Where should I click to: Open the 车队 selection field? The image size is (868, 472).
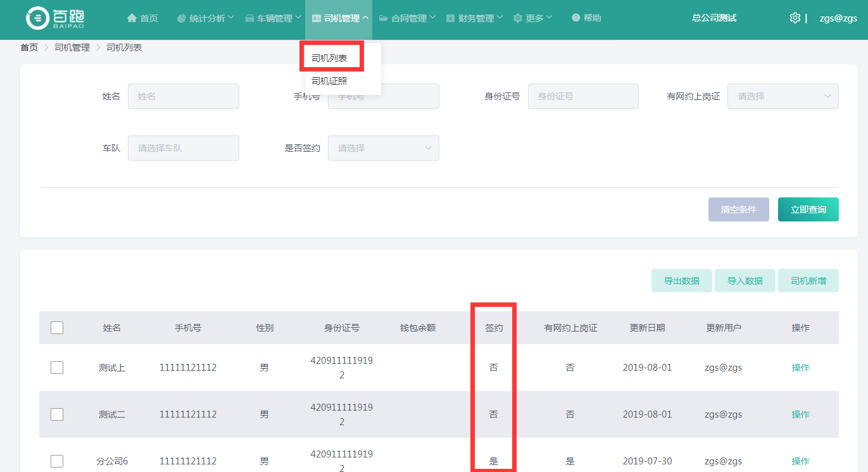(183, 148)
